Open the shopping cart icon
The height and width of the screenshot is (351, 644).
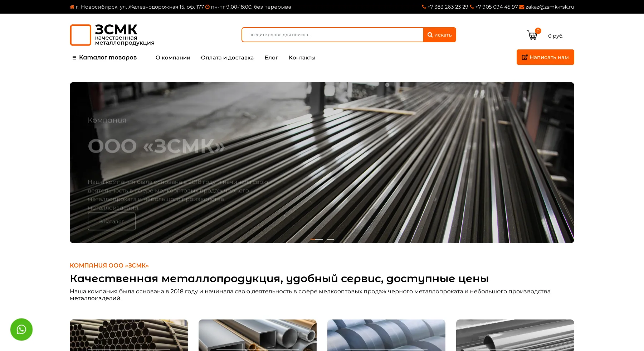click(532, 35)
